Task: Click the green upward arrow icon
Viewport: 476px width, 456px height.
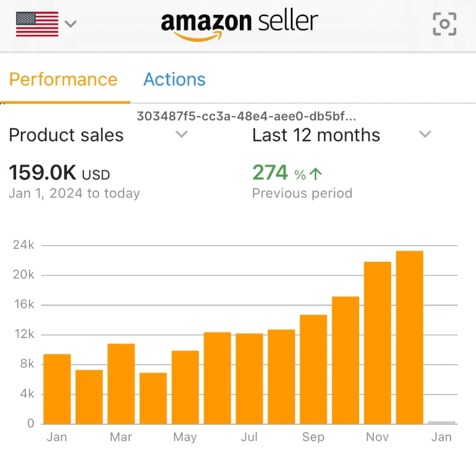Action: coord(315,174)
